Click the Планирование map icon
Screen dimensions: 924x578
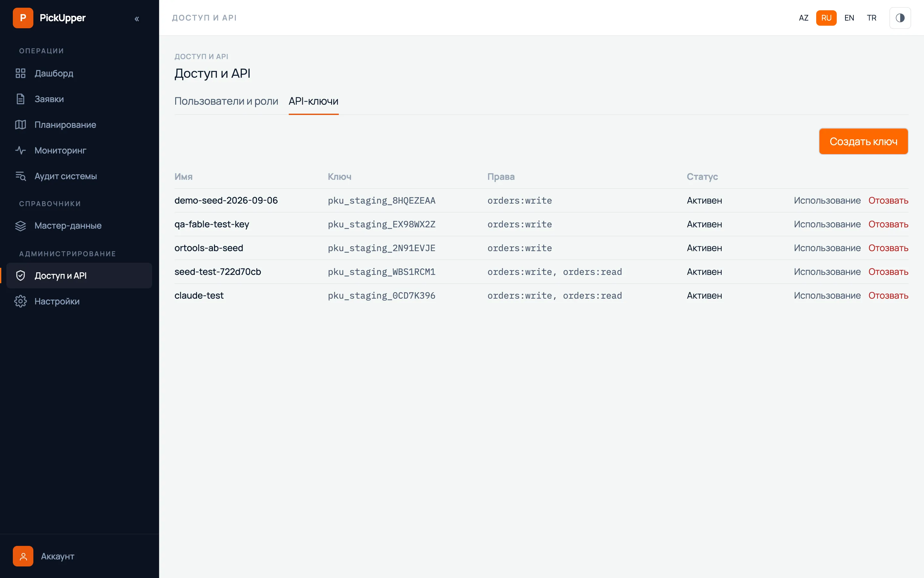(21, 125)
